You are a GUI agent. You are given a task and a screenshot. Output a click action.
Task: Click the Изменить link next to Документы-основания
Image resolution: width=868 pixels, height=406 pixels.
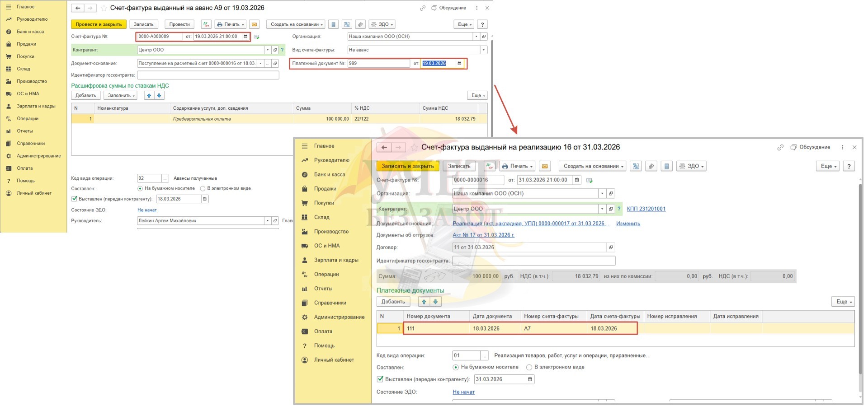[x=627, y=224]
